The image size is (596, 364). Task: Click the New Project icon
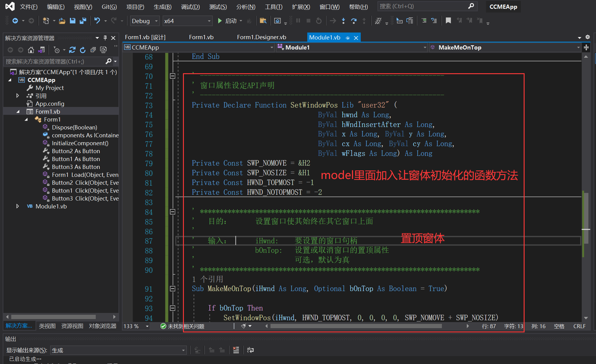46,21
